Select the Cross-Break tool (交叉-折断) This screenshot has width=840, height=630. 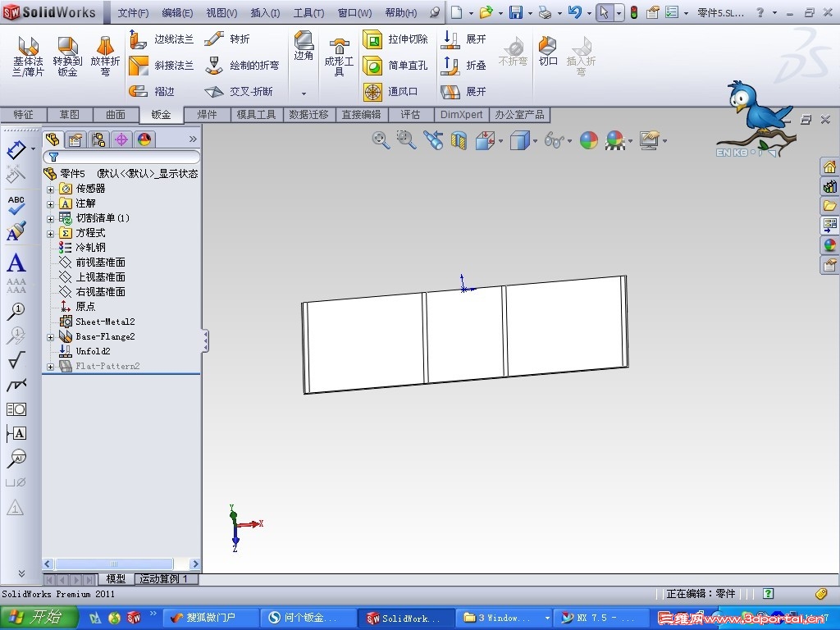(x=239, y=92)
